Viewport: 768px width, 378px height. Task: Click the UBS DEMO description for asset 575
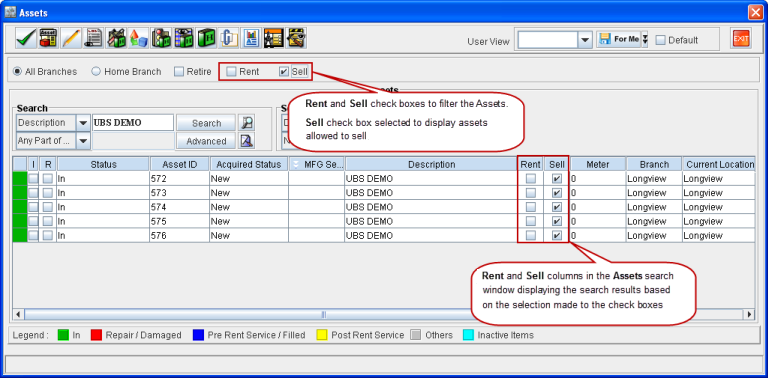(432, 221)
